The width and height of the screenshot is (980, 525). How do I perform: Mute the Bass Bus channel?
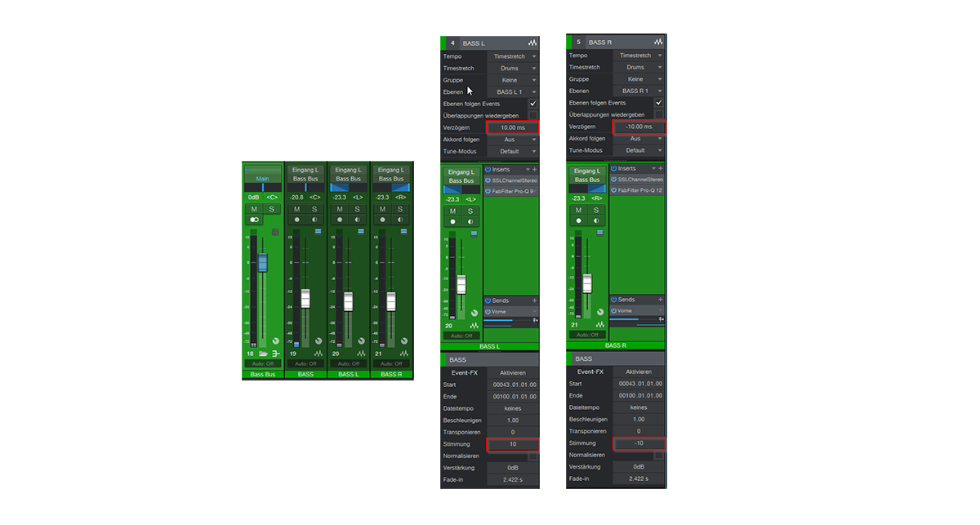(x=253, y=209)
